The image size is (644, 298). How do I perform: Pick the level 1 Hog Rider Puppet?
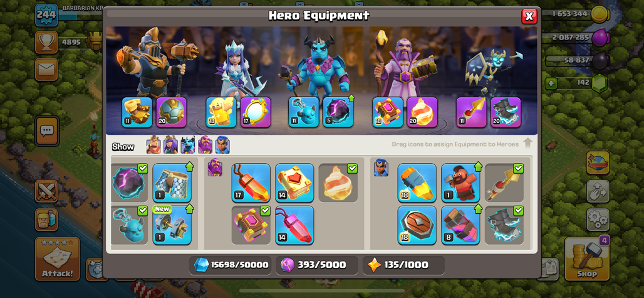coord(460,183)
